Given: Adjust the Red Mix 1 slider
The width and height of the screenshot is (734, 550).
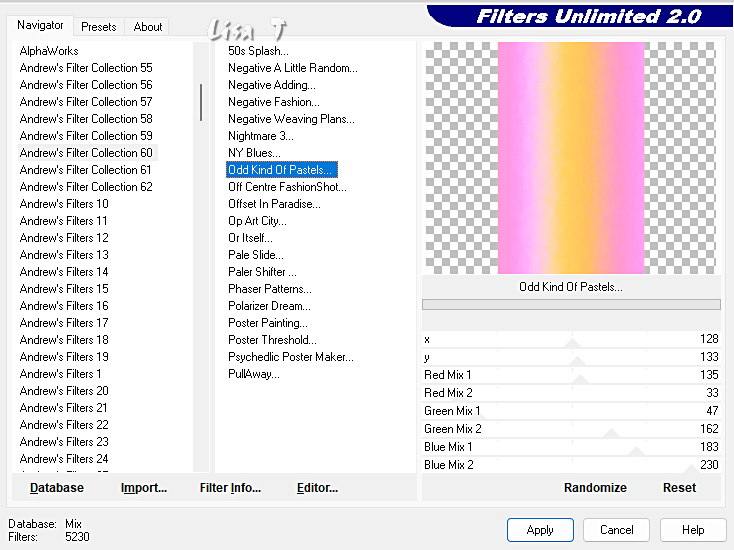Looking at the screenshot, I should pyautogui.click(x=571, y=375).
